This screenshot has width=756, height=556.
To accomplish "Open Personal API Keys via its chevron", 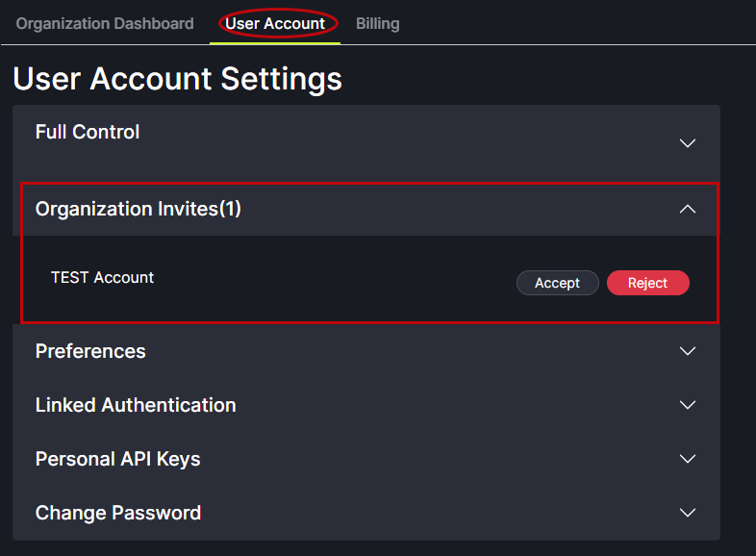I will (687, 459).
